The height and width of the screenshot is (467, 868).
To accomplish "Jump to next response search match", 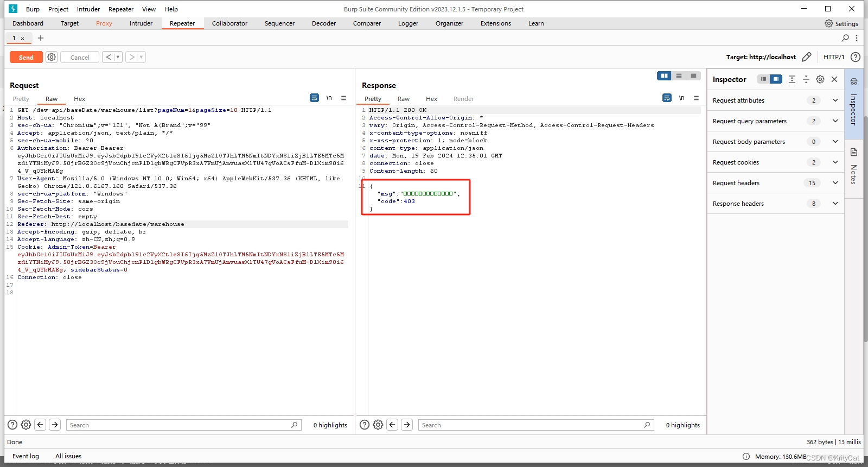I will 407,425.
